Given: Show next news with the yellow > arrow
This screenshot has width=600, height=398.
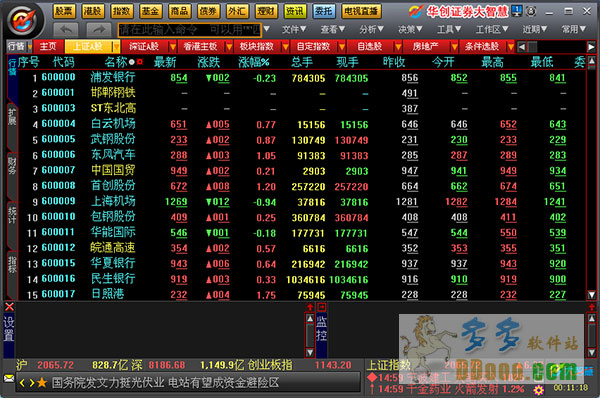Looking at the screenshot, I should (31, 383).
